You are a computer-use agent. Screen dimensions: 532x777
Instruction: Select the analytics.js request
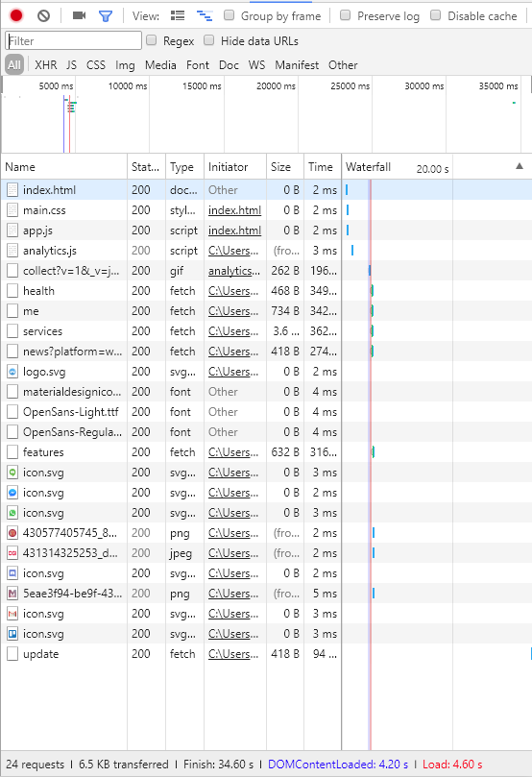pyautogui.click(x=266, y=251)
